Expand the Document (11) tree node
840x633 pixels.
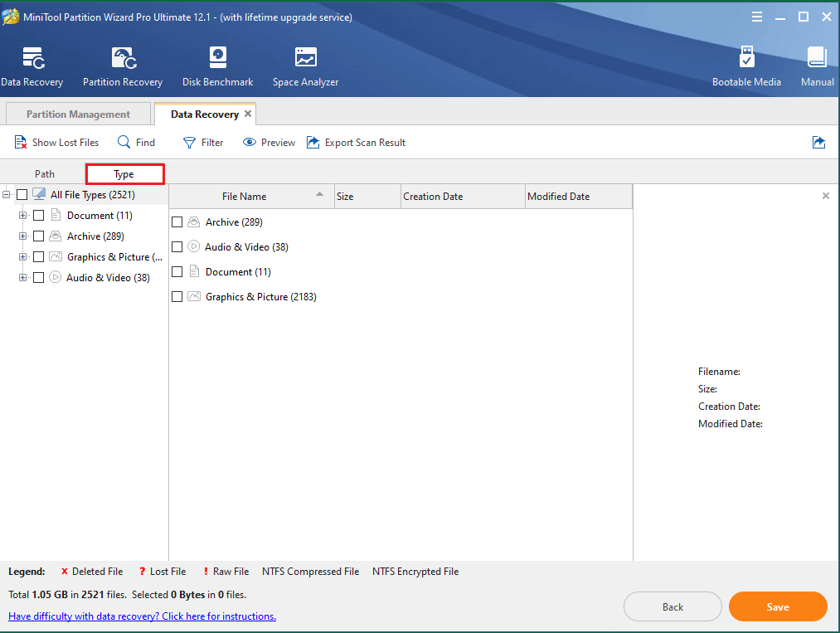(22, 215)
